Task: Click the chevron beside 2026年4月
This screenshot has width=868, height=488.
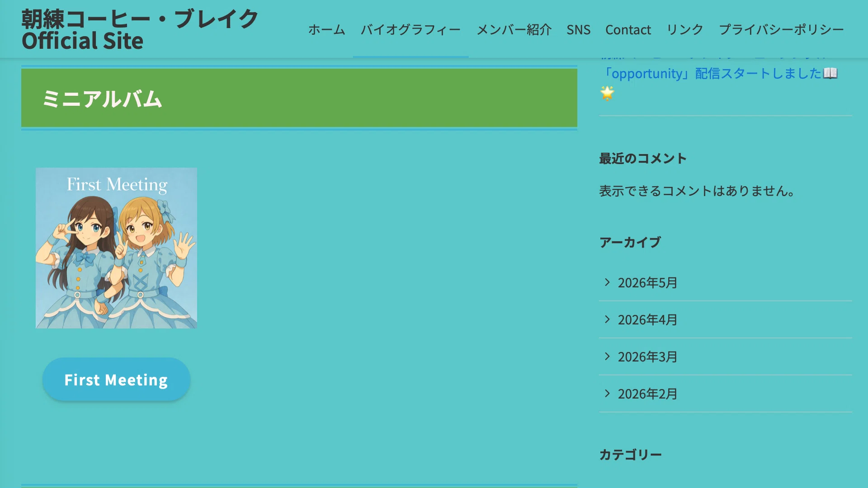Action: coord(607,319)
